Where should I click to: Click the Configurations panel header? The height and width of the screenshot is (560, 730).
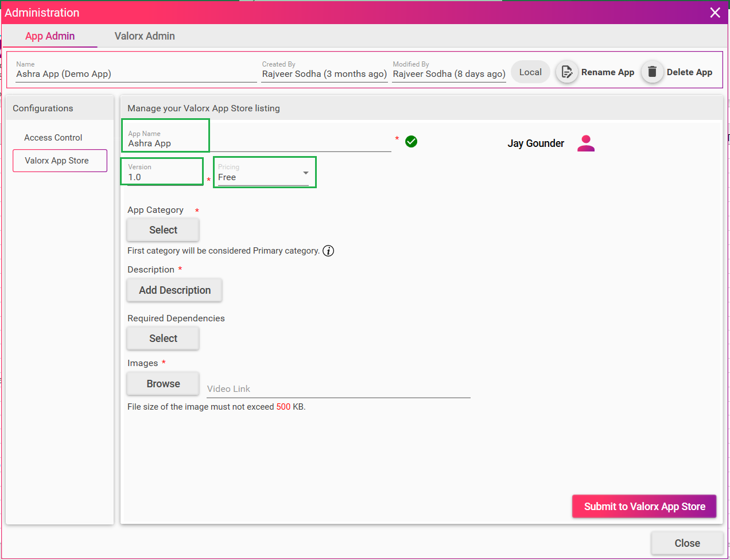pos(60,108)
